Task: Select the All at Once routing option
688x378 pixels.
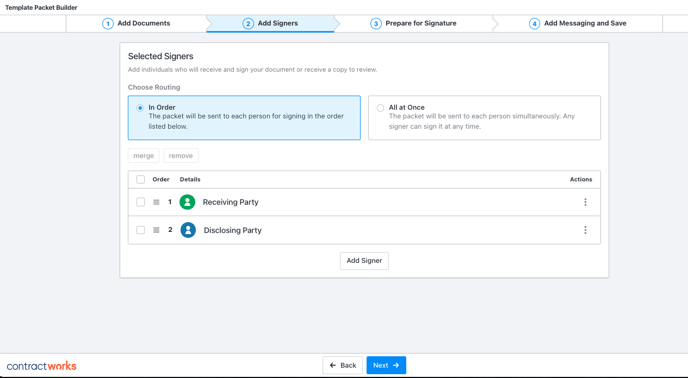Action: pyautogui.click(x=484, y=118)
